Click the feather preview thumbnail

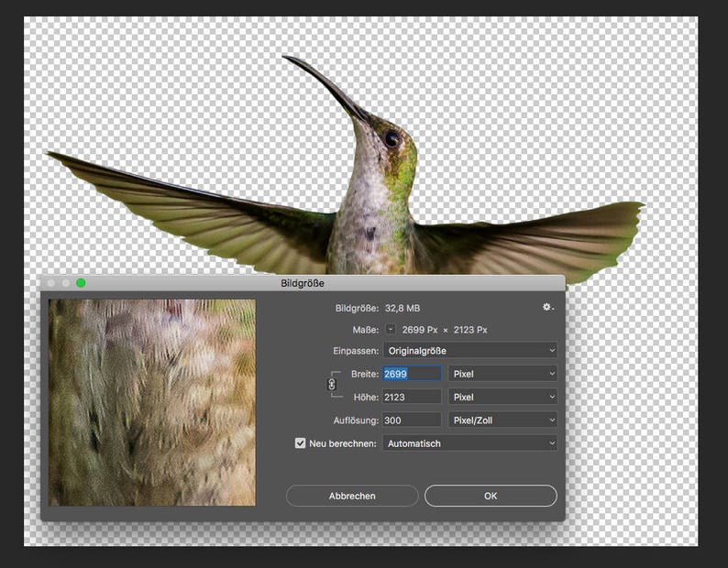[152, 402]
